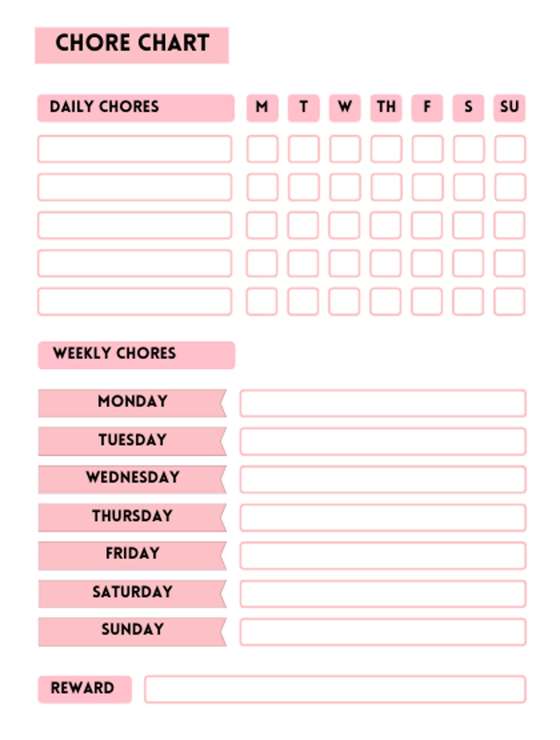Click the TH day header
This screenshot has height=740, width=560.
pos(386,108)
